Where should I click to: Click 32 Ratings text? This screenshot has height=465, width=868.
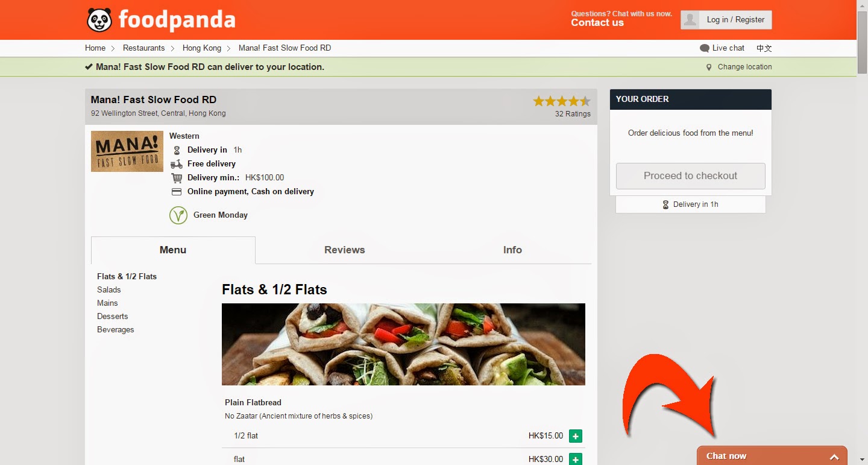[573, 114]
